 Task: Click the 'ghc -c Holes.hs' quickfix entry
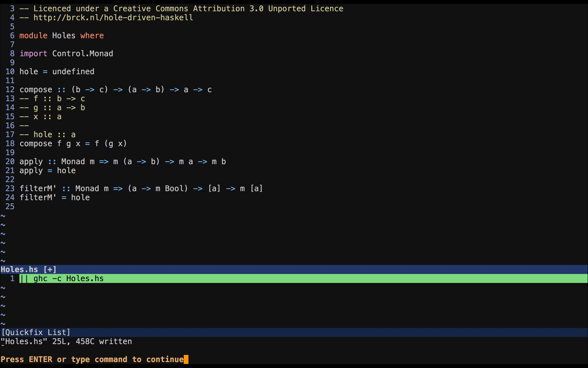tap(68, 278)
